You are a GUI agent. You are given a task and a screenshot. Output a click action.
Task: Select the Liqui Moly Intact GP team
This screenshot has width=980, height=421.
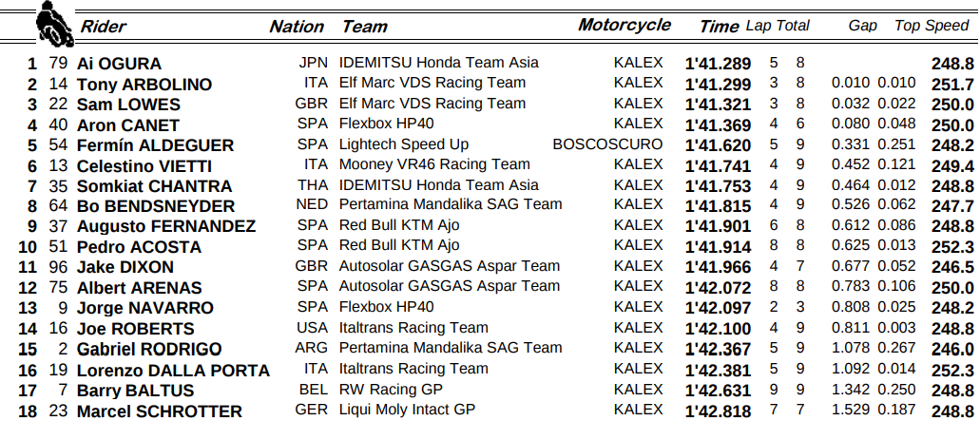click(x=407, y=410)
